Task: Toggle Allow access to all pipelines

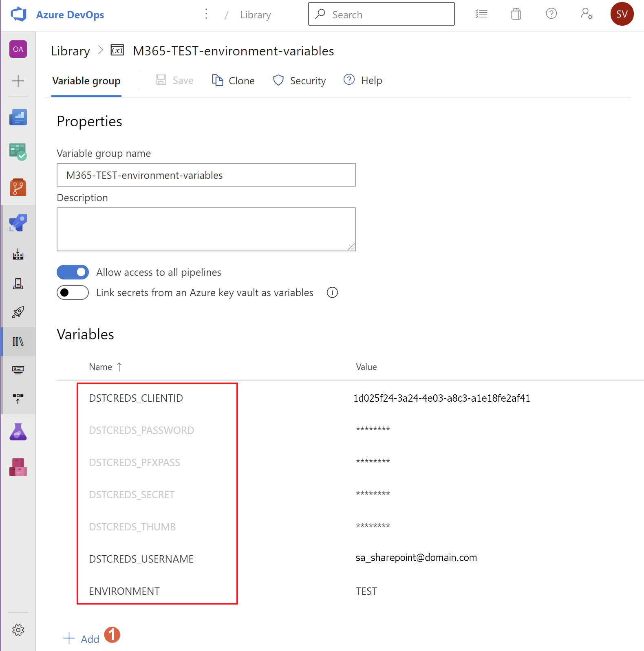Action: [73, 272]
